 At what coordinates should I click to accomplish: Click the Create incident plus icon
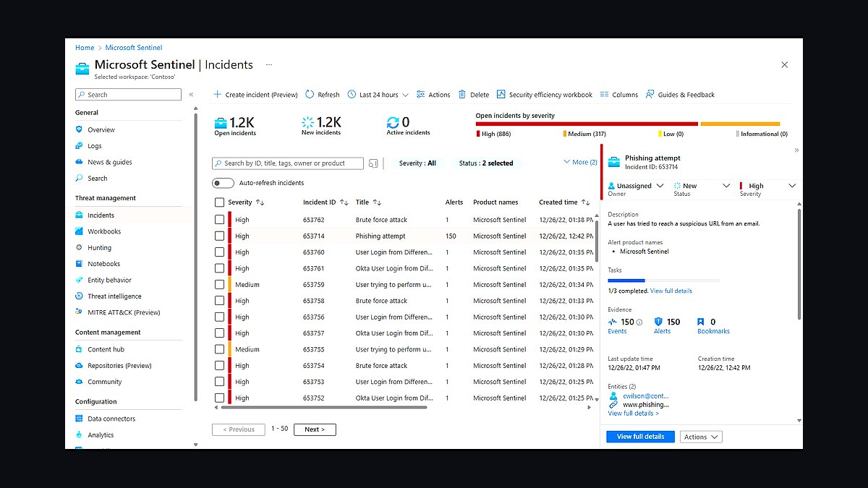217,94
